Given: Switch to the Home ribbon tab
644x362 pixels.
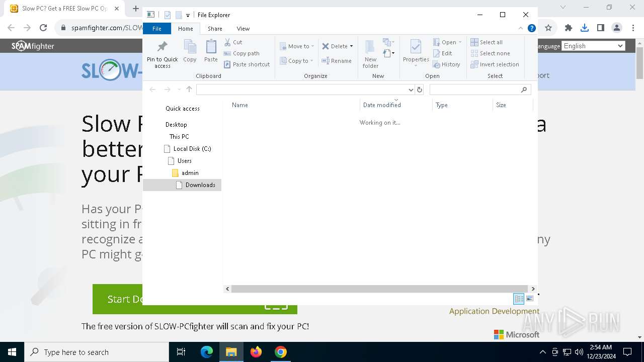Looking at the screenshot, I should coord(185,29).
